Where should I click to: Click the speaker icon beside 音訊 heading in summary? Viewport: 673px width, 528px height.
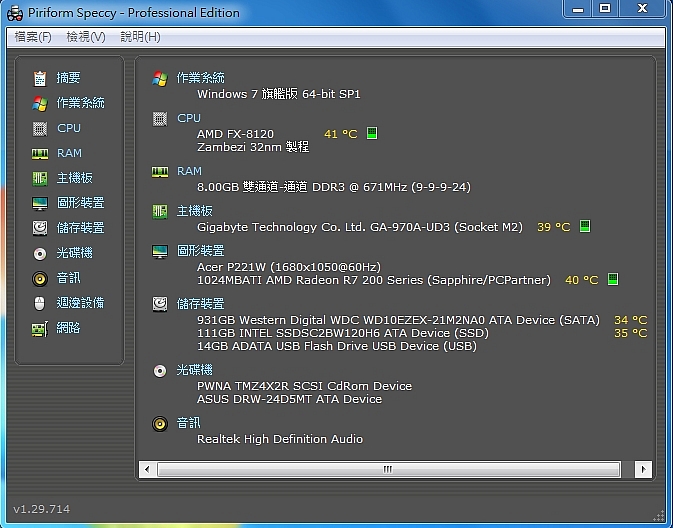click(160, 424)
